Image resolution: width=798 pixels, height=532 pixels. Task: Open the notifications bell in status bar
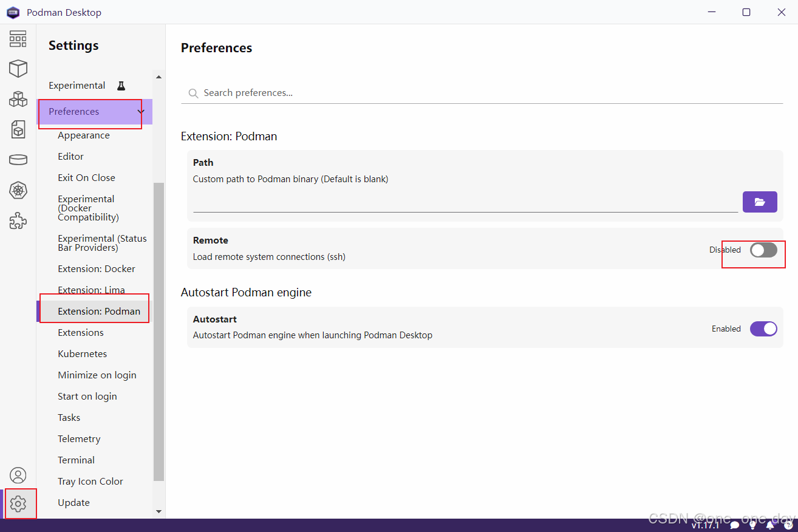point(771,525)
